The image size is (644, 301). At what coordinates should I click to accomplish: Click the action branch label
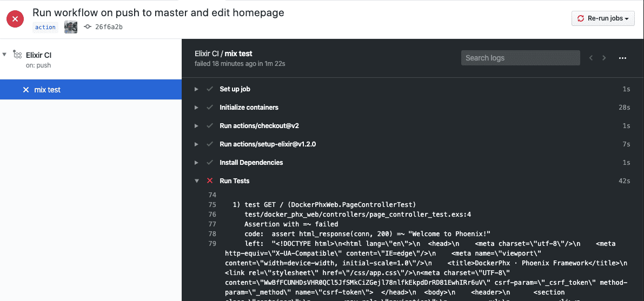pos(45,27)
